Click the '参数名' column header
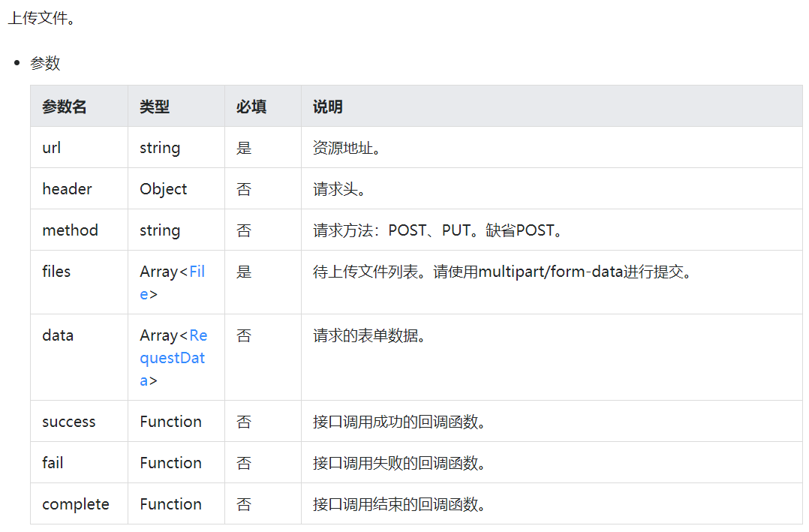Image resolution: width=809 pixels, height=532 pixels. tap(79, 107)
